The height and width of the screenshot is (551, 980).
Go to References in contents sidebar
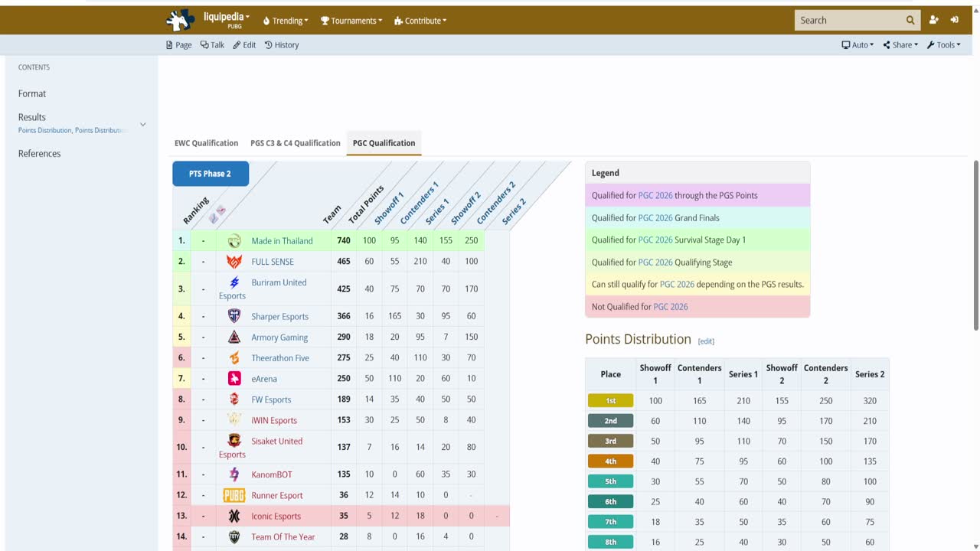coord(39,153)
